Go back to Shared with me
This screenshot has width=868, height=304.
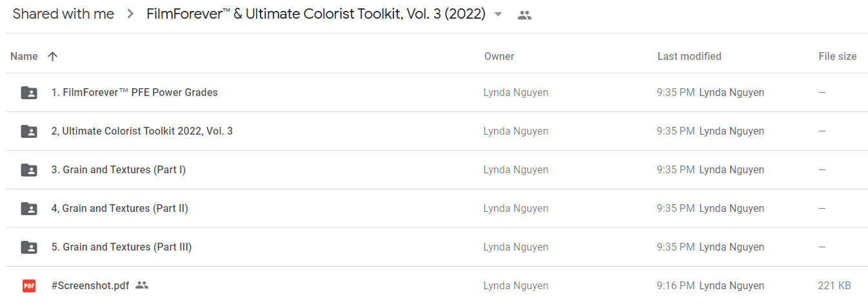(63, 14)
